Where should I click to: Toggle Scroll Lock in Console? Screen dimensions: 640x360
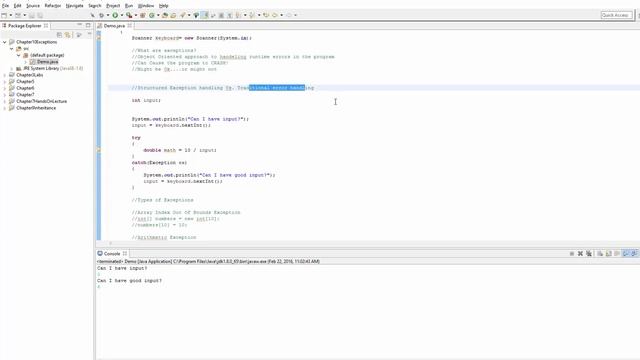[609, 253]
